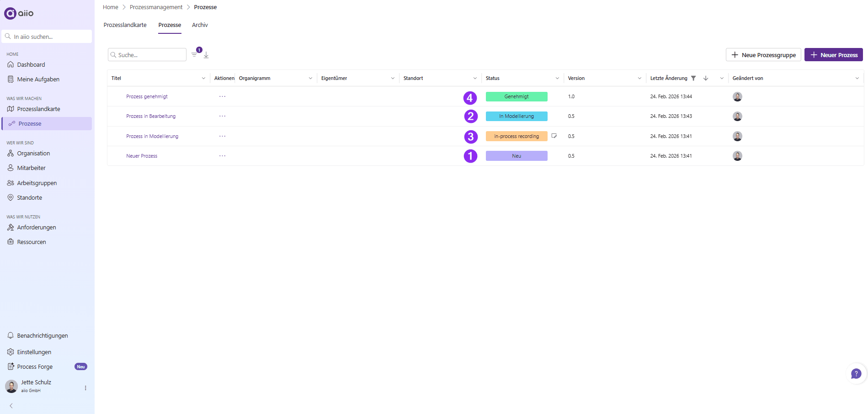Click the Neue Prozessgruppe button
The height and width of the screenshot is (414, 868).
(x=763, y=55)
